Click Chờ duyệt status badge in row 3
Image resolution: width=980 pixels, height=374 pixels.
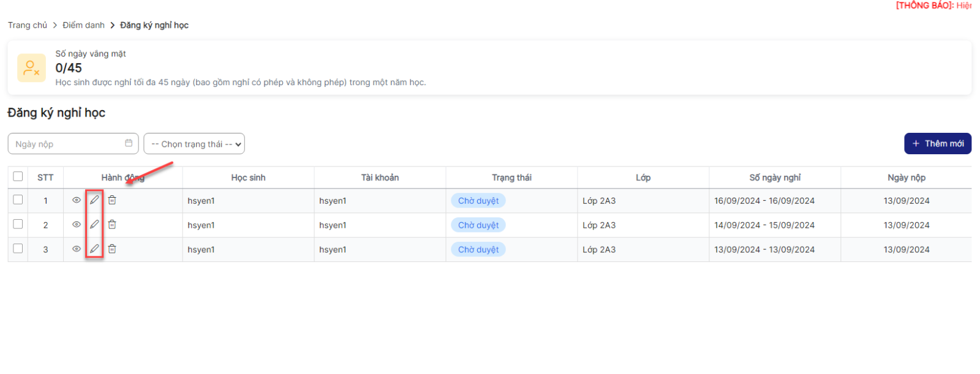(478, 250)
